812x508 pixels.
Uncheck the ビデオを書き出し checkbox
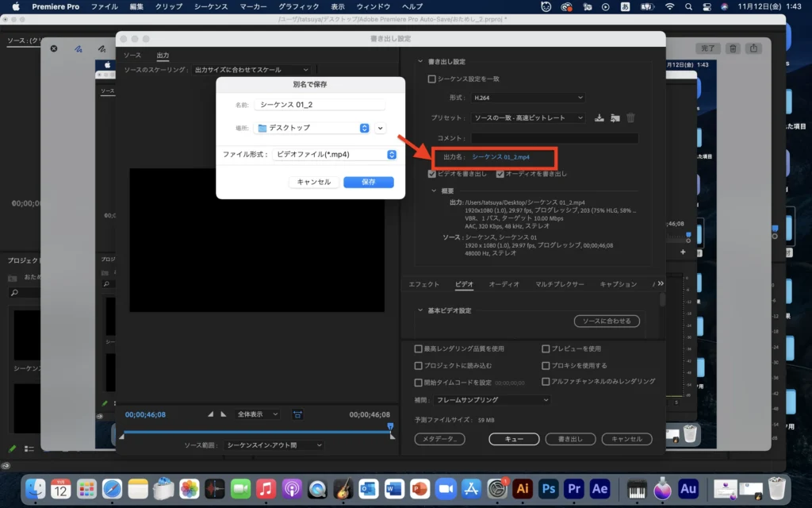click(431, 173)
